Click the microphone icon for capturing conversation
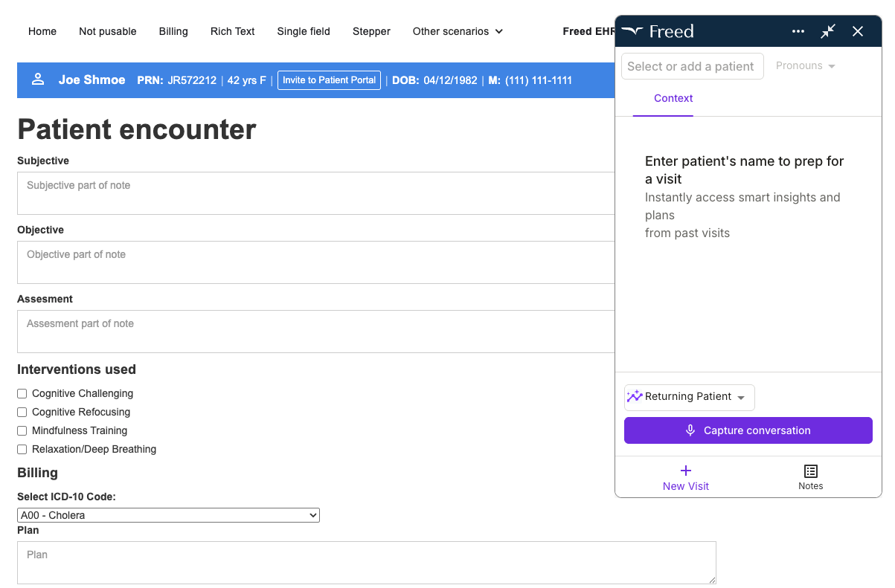 point(690,430)
